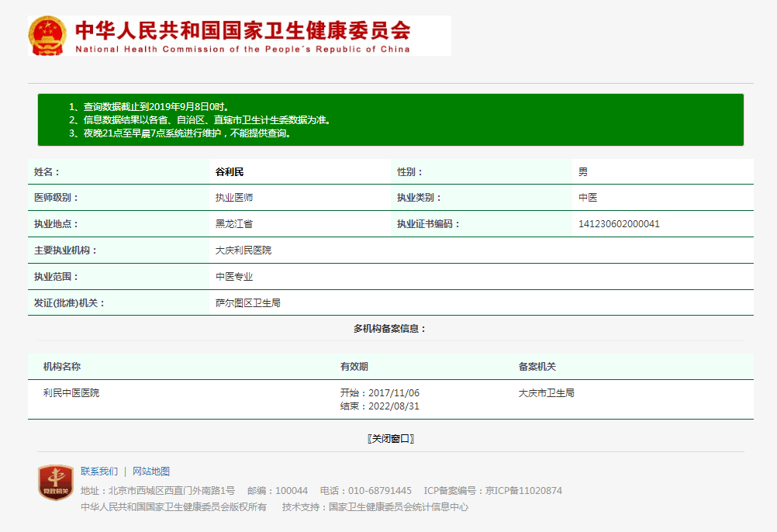The image size is (777, 532).
Task: Select the practice location 黑龙江省
Action: 234,224
